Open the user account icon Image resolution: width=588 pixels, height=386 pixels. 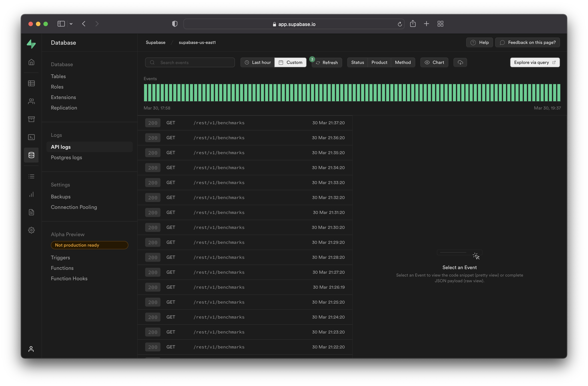(x=31, y=349)
